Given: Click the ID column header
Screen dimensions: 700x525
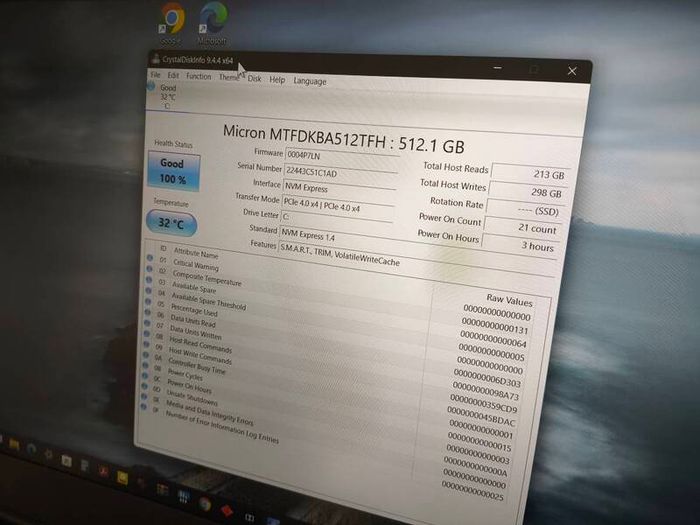Looking at the screenshot, I should pyautogui.click(x=163, y=248).
